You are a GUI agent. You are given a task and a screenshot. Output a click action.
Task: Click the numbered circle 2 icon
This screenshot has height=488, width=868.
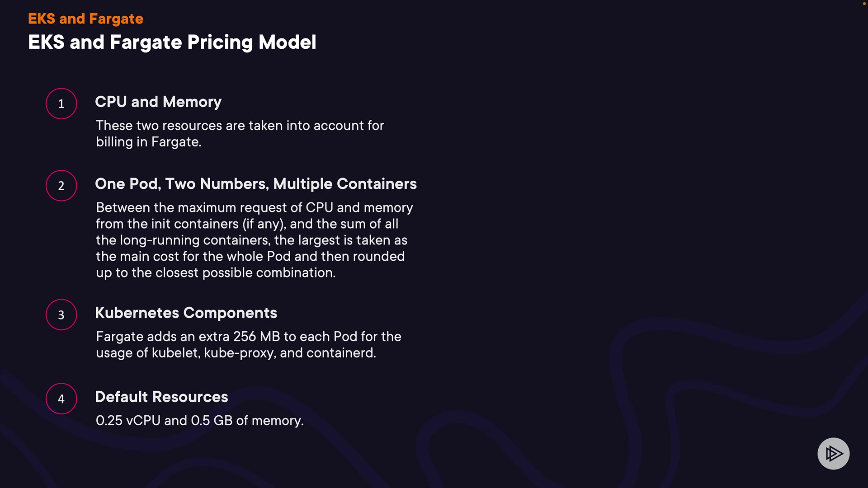[61, 185]
